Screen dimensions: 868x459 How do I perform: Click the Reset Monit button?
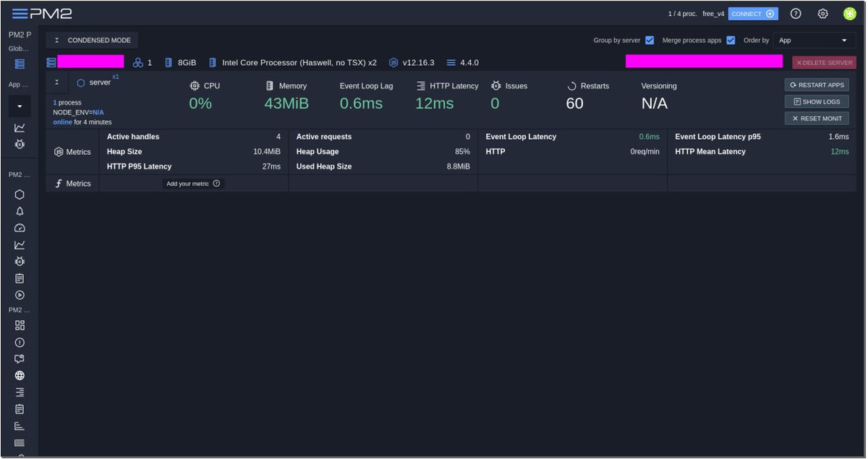(x=817, y=119)
